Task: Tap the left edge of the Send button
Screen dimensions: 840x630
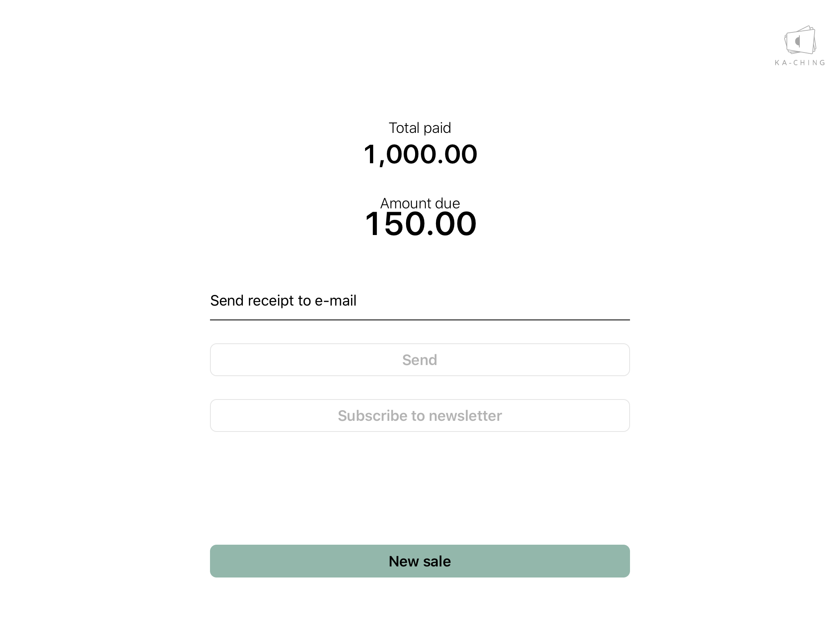Action: point(217,360)
